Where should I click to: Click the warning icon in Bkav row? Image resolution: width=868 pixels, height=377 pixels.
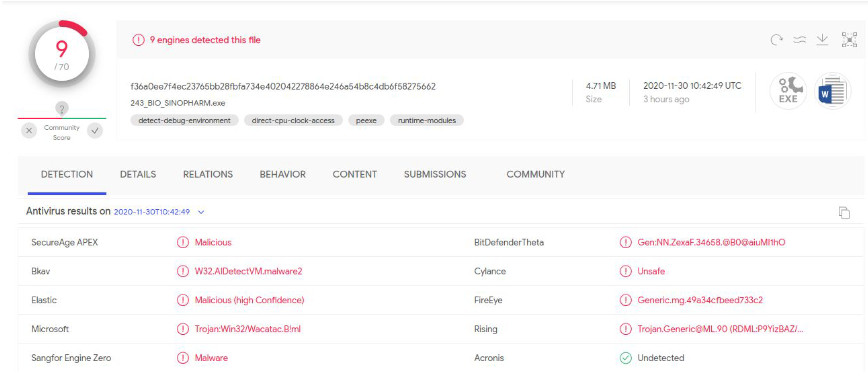182,271
